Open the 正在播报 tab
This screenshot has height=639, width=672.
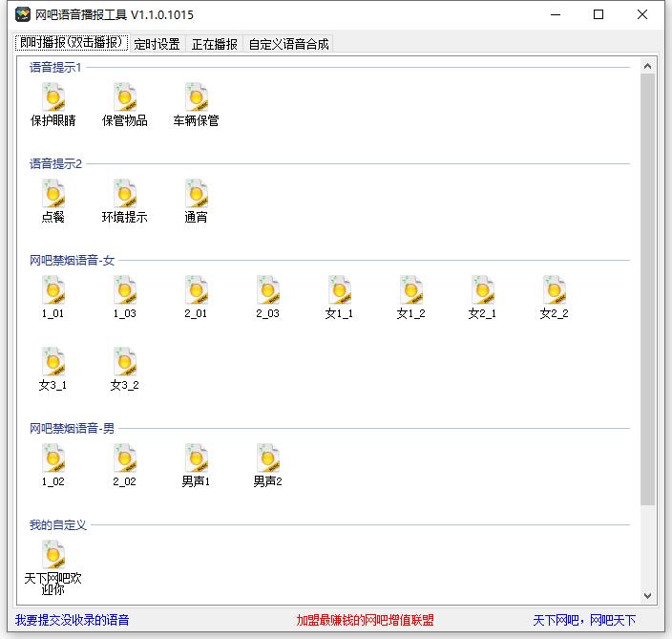[215, 44]
